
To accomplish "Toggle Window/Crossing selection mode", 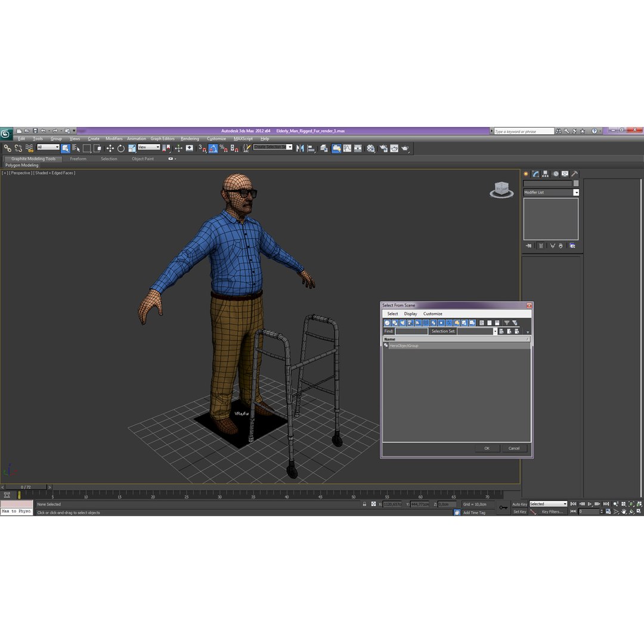I will point(98,148).
